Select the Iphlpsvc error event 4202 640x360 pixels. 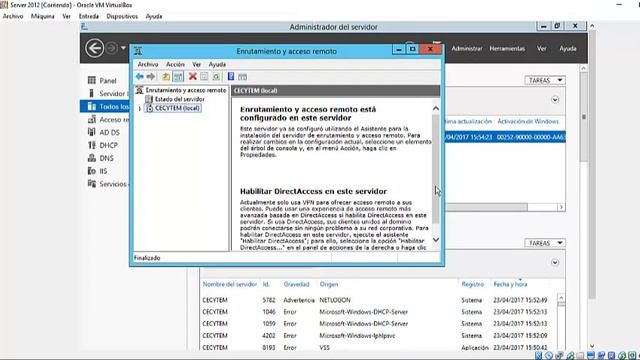378,336
